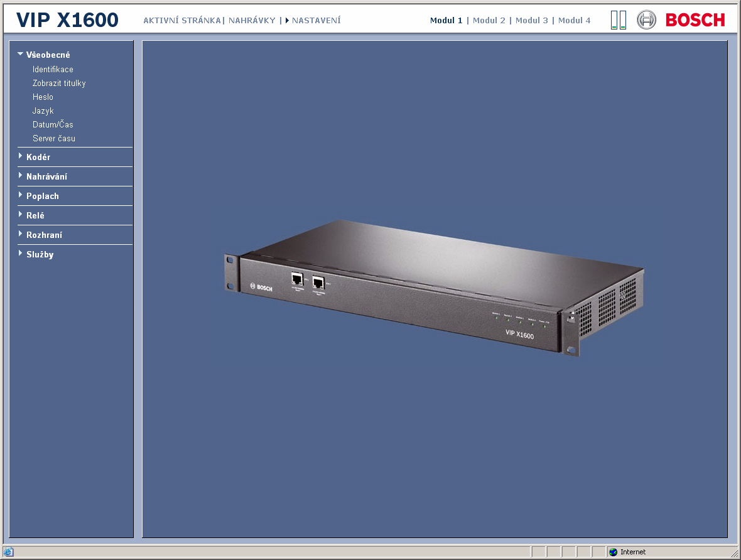Expand the Kodér section arrow
Image resolution: width=741 pixels, height=560 pixels.
click(x=20, y=156)
